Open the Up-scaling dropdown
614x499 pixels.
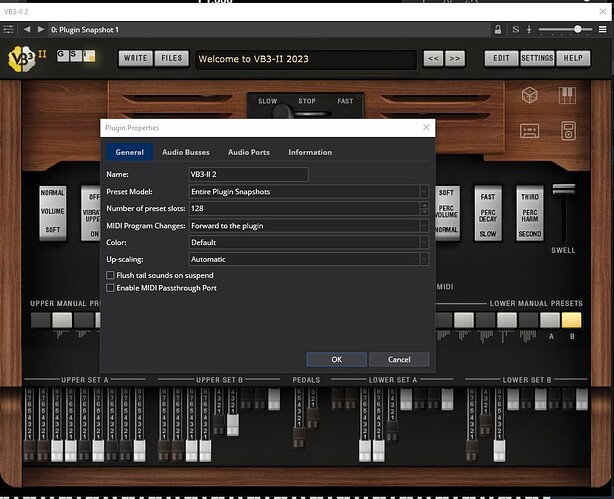coord(309,259)
